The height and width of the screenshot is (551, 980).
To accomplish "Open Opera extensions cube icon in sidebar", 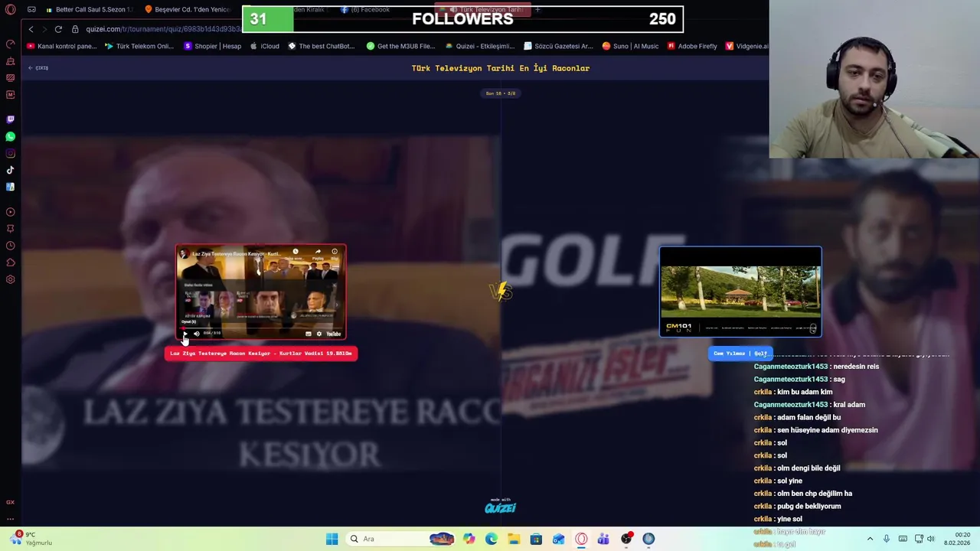I will pos(10,262).
